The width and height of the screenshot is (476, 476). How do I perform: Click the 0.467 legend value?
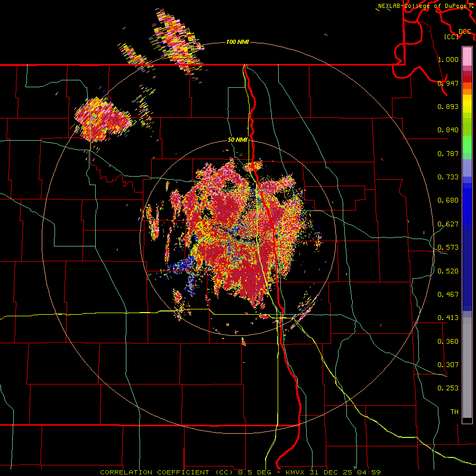click(x=448, y=295)
